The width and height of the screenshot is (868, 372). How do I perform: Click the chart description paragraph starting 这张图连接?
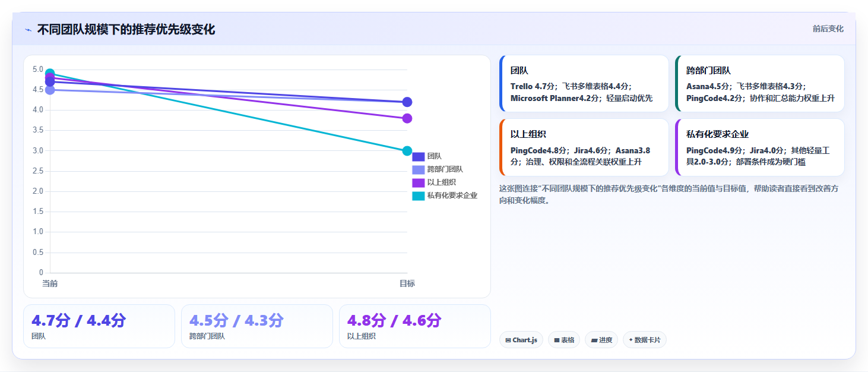[669, 194]
